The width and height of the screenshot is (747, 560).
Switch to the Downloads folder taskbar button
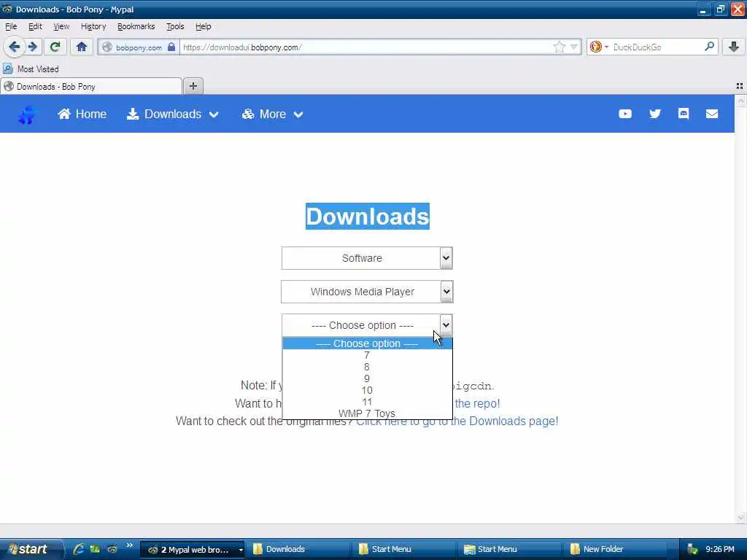[x=298, y=550]
